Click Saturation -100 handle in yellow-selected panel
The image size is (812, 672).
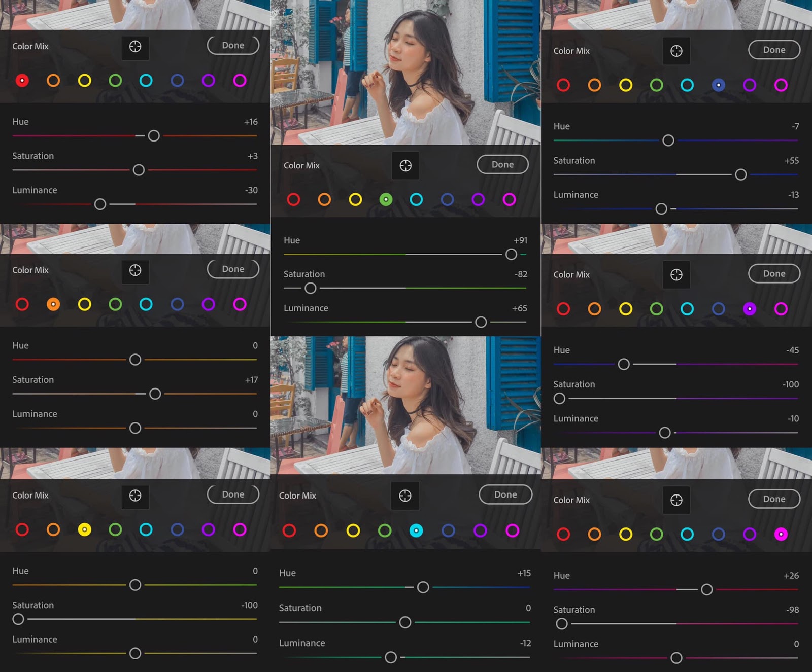[18, 619]
